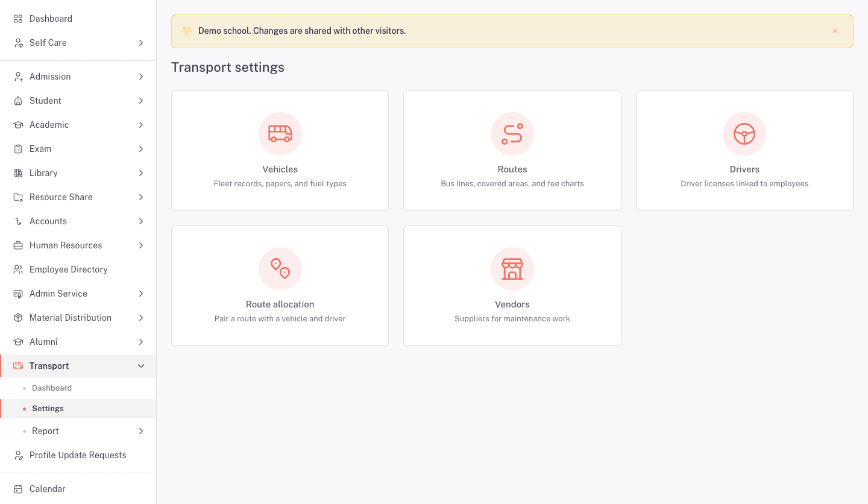The width and height of the screenshot is (868, 504).
Task: Click the Student backpack icon
Action: 18,101
